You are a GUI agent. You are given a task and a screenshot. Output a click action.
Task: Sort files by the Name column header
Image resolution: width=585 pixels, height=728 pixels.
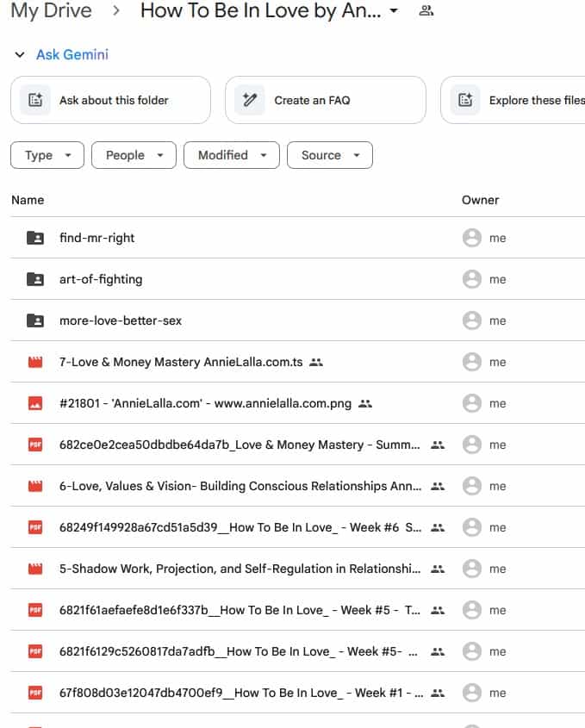point(28,200)
